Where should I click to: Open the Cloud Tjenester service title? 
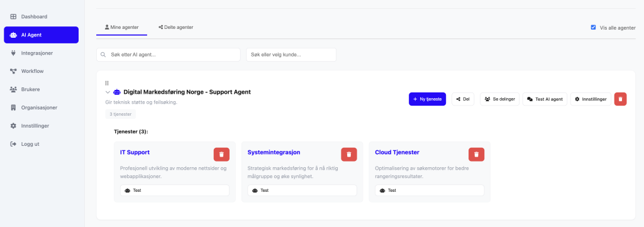pyautogui.click(x=397, y=152)
